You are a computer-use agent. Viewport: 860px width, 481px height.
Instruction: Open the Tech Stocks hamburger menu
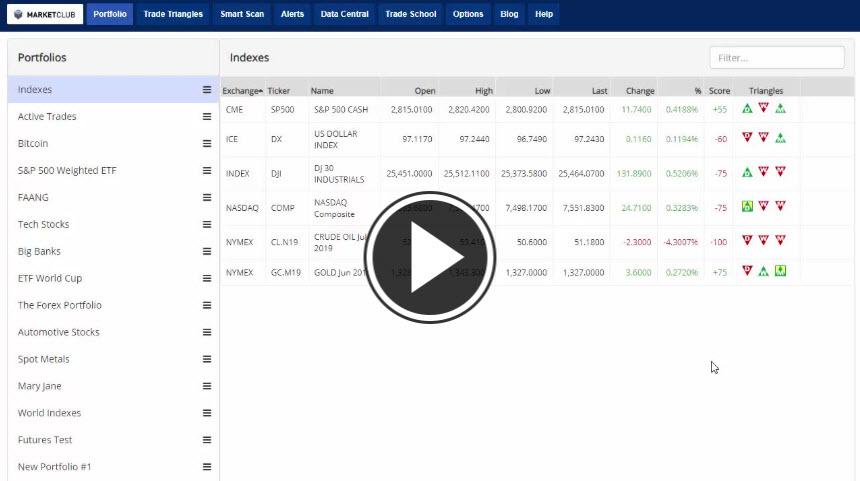pyautogui.click(x=207, y=224)
